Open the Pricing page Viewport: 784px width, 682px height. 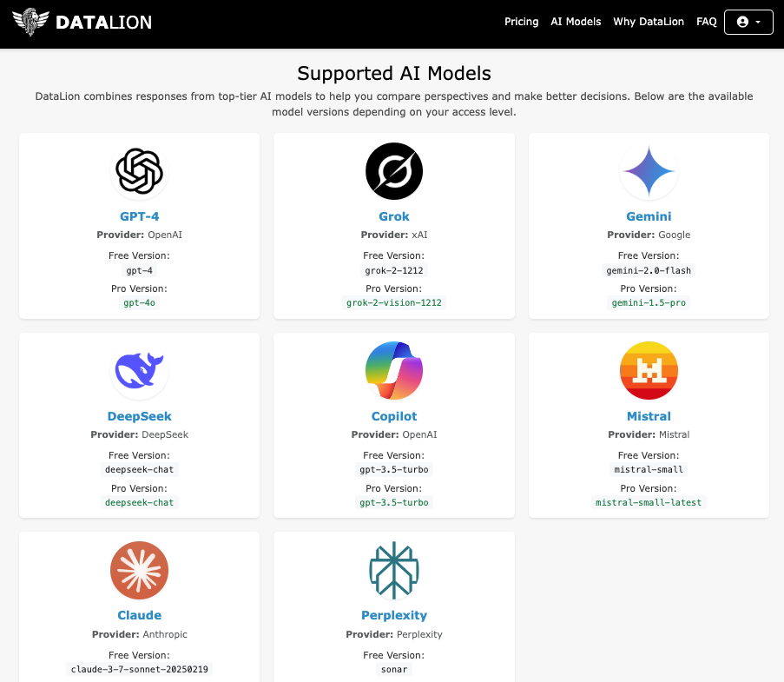(x=522, y=22)
